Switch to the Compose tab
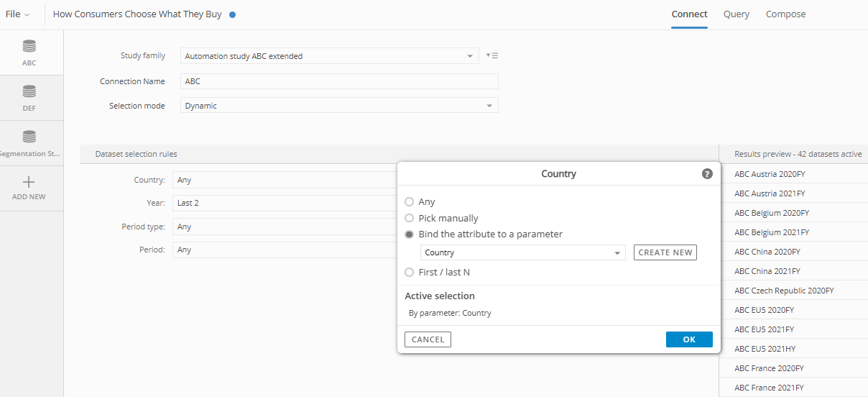Viewport: 868px width, 397px height. 785,14
